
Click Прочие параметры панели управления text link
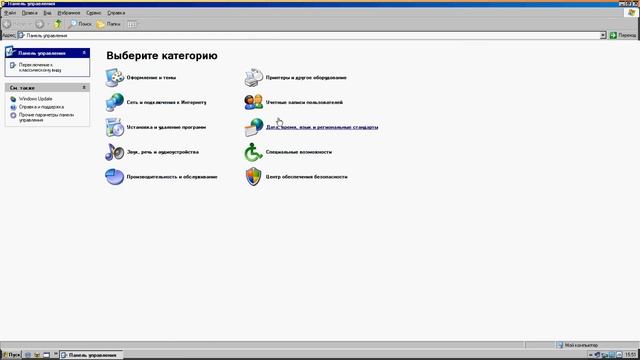(46, 118)
